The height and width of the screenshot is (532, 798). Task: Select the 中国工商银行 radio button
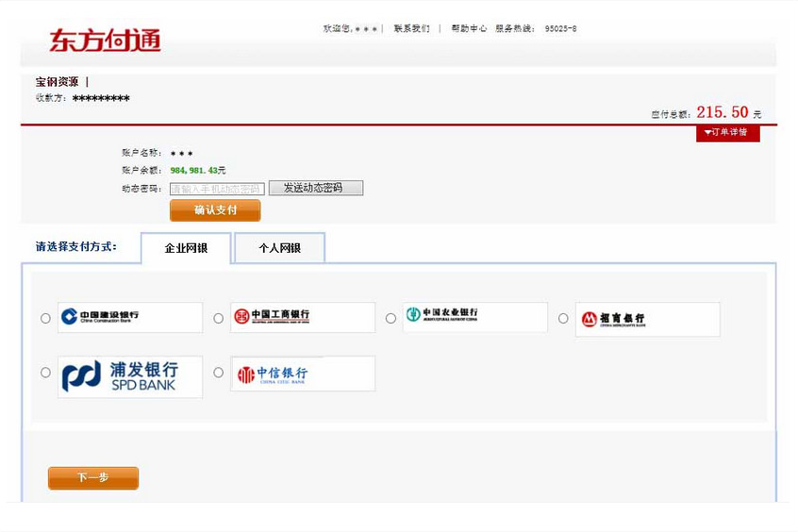pos(218,318)
